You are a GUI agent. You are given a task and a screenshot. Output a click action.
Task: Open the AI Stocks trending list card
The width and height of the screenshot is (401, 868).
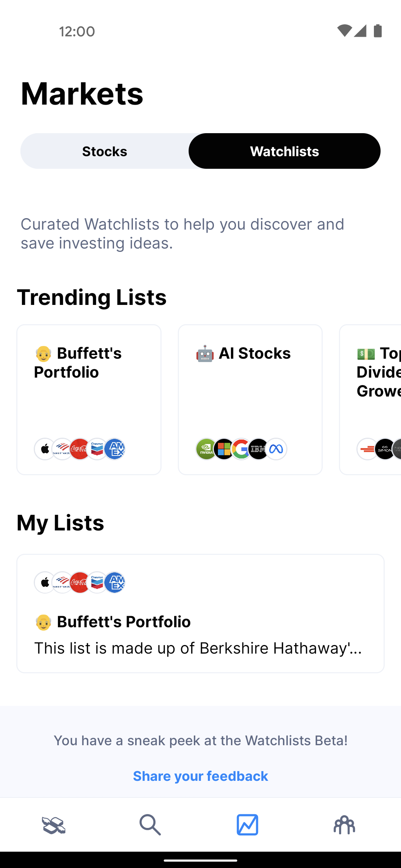(x=250, y=400)
